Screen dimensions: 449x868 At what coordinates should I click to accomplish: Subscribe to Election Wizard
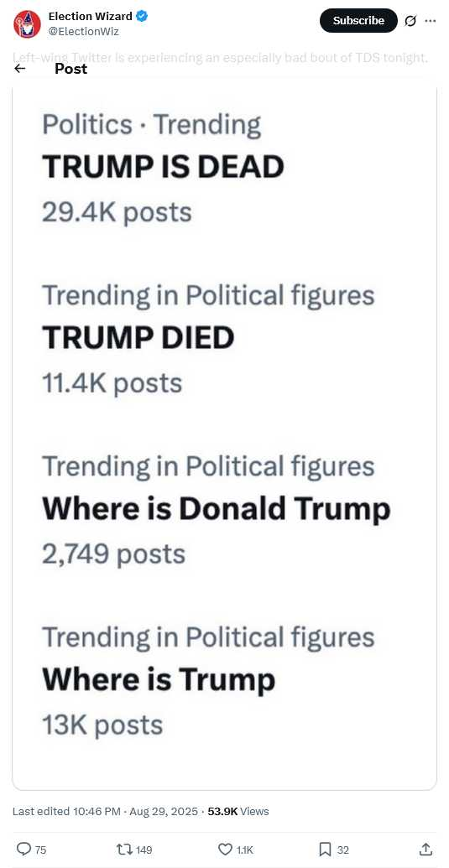point(358,20)
